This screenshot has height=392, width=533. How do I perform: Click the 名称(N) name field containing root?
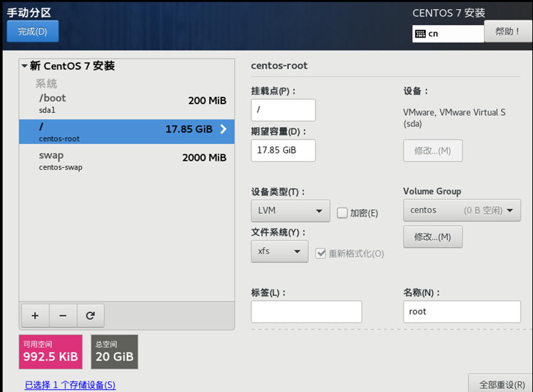(x=462, y=311)
